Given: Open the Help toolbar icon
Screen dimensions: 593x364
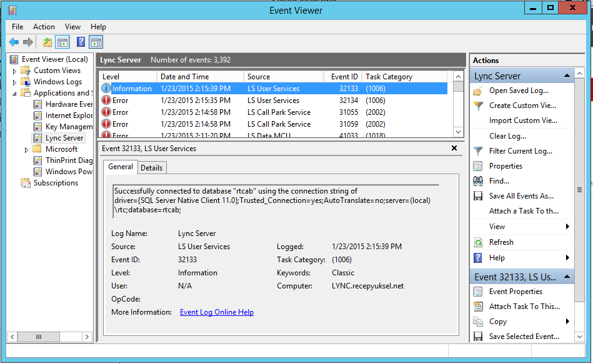Looking at the screenshot, I should [81, 42].
